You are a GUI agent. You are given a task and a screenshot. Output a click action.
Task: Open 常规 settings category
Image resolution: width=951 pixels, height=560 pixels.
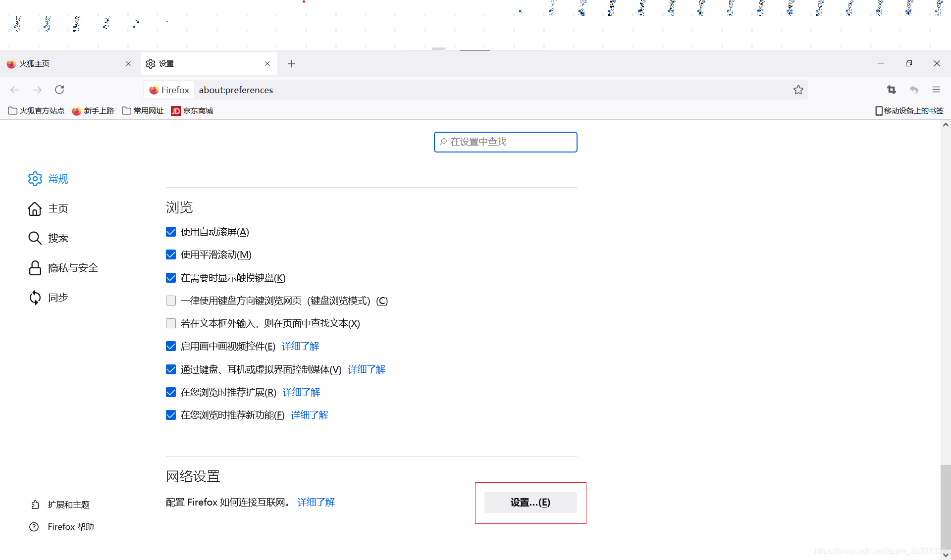(48, 179)
